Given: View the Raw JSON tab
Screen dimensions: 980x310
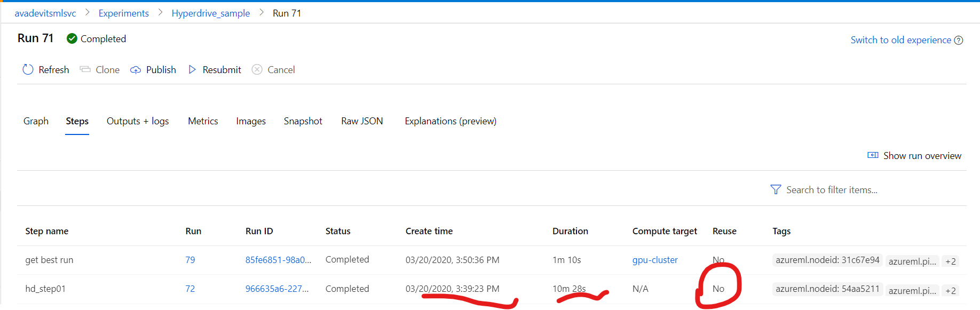Looking at the screenshot, I should [x=362, y=121].
